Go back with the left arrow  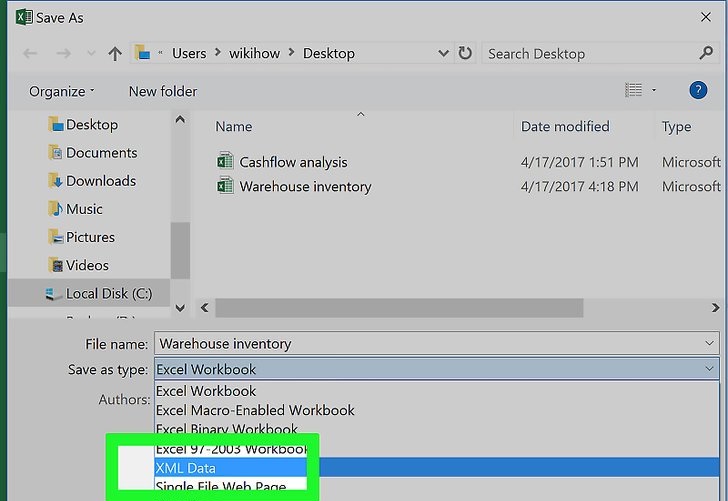tap(30, 53)
